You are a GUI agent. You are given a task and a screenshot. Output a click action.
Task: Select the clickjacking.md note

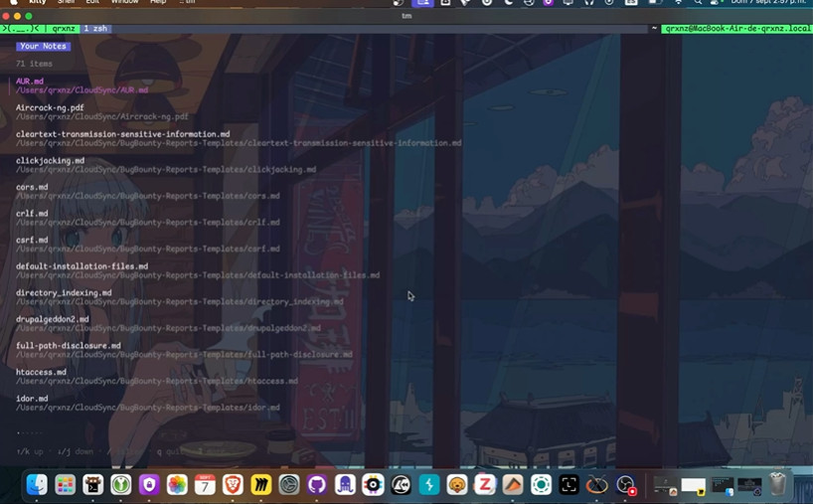pos(50,160)
